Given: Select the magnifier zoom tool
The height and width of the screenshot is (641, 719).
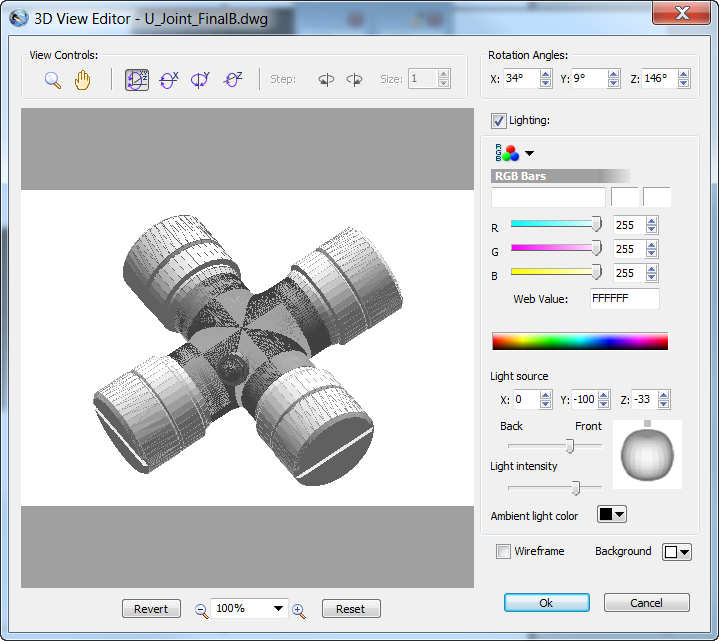Looking at the screenshot, I should point(53,80).
